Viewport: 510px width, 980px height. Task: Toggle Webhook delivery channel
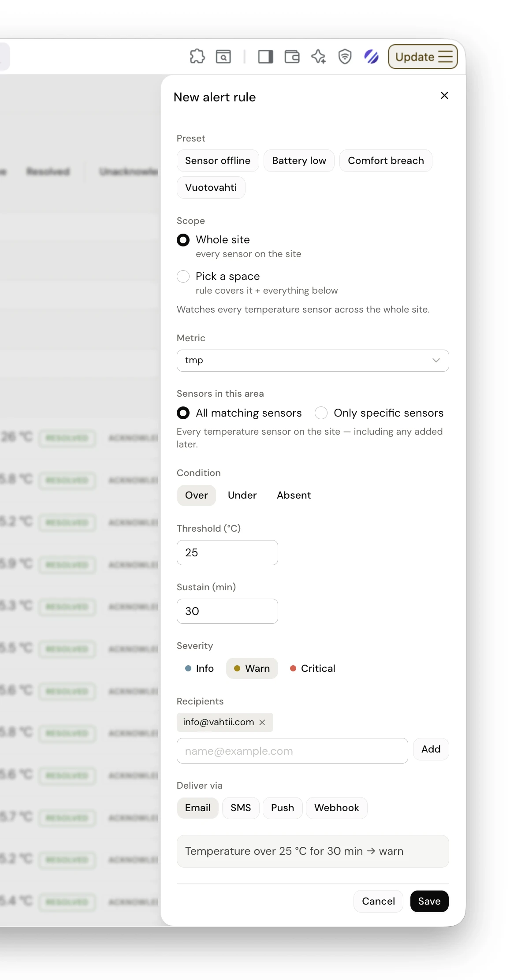point(337,808)
